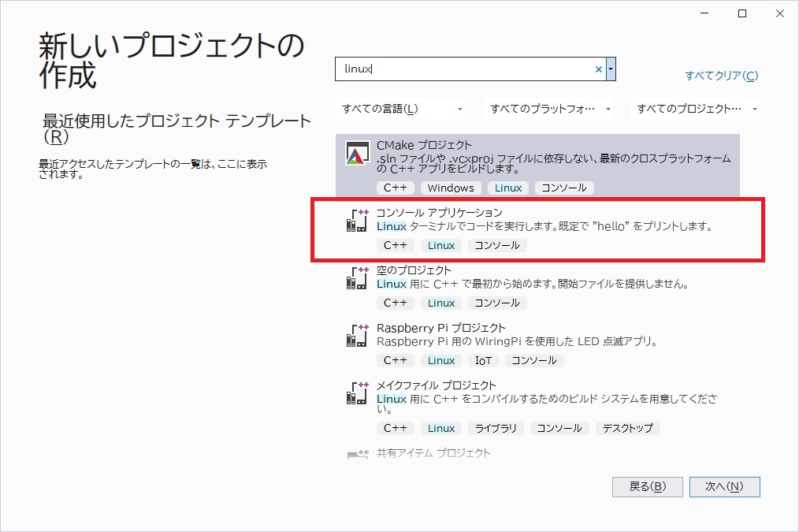Select the 共有アイテム プロジェクト template title
799x532 pixels.
click(433, 453)
